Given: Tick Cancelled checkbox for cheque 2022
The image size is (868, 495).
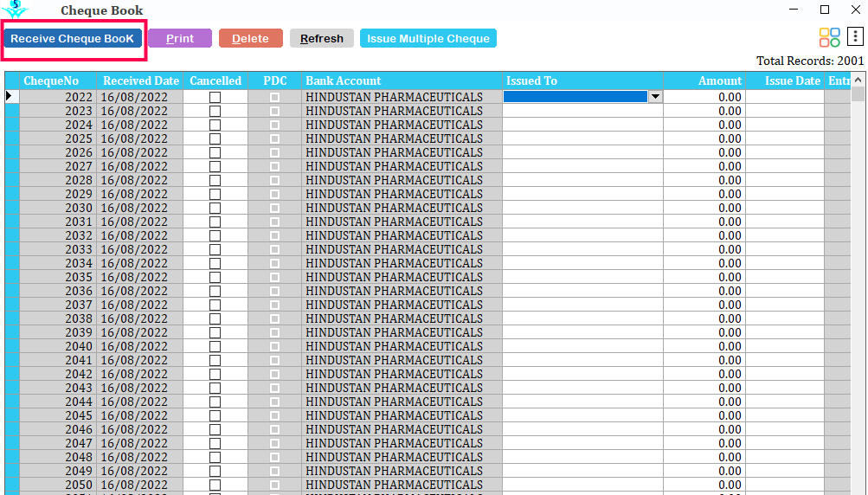Looking at the screenshot, I should click(215, 98).
